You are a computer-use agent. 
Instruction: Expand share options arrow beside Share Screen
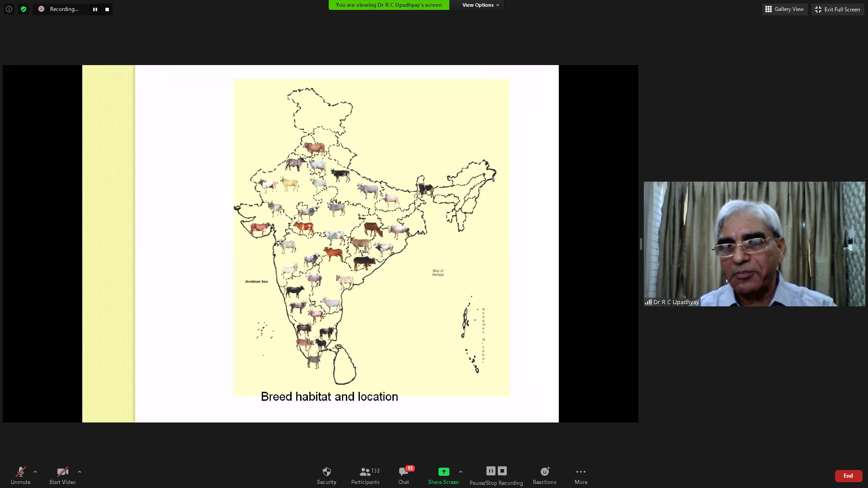click(x=461, y=472)
